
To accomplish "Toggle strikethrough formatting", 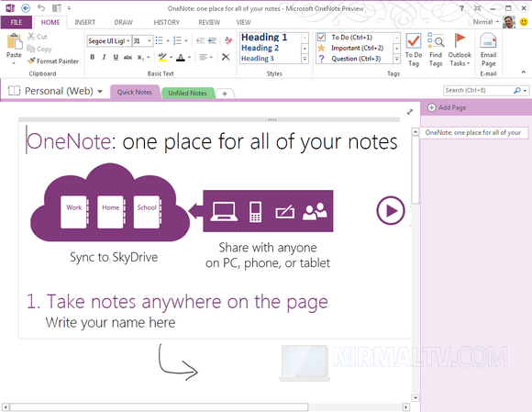I will pyautogui.click(x=127, y=58).
